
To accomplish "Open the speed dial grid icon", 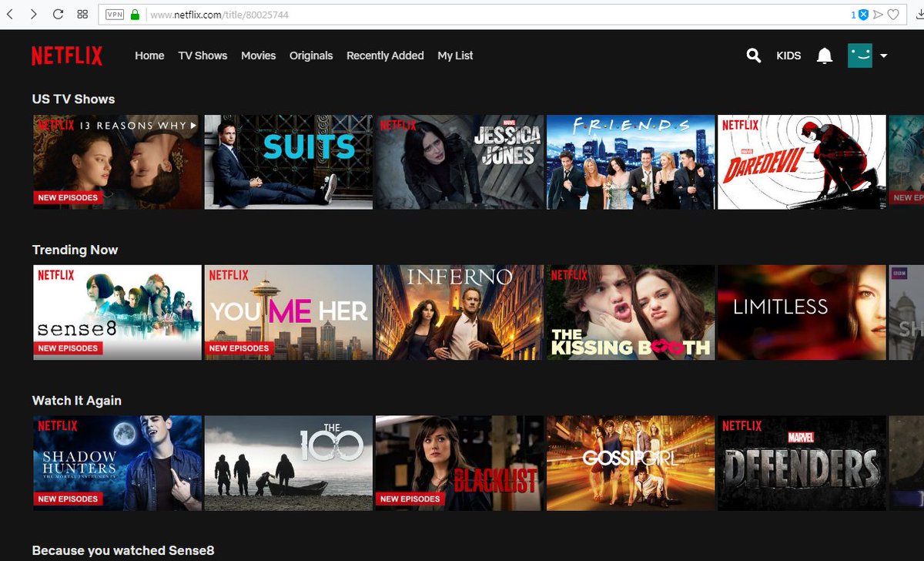I will pyautogui.click(x=82, y=14).
